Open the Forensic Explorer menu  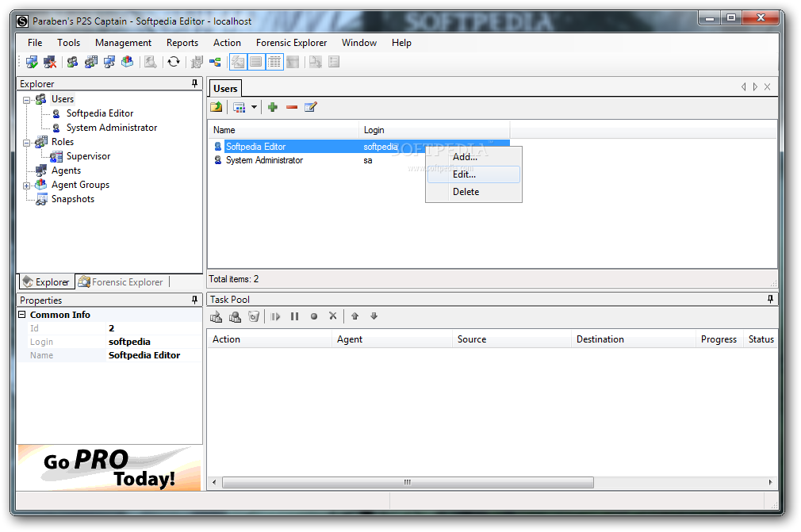291,43
